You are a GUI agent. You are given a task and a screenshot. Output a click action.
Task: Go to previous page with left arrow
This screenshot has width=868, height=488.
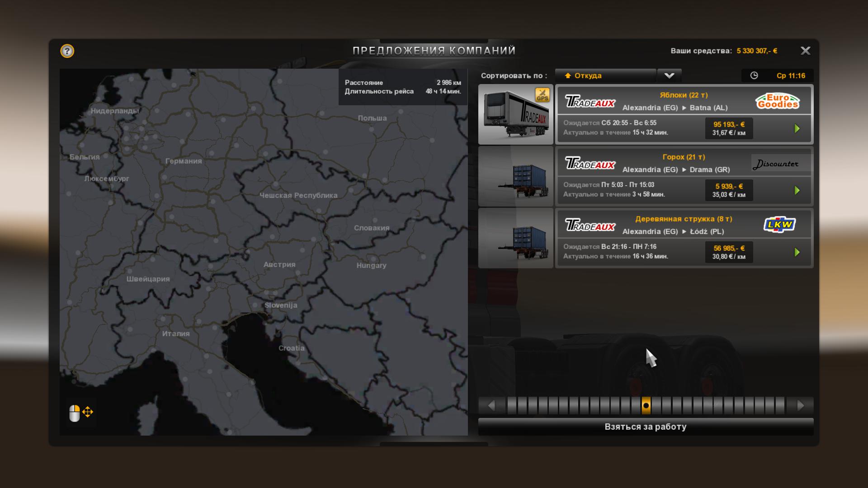491,405
